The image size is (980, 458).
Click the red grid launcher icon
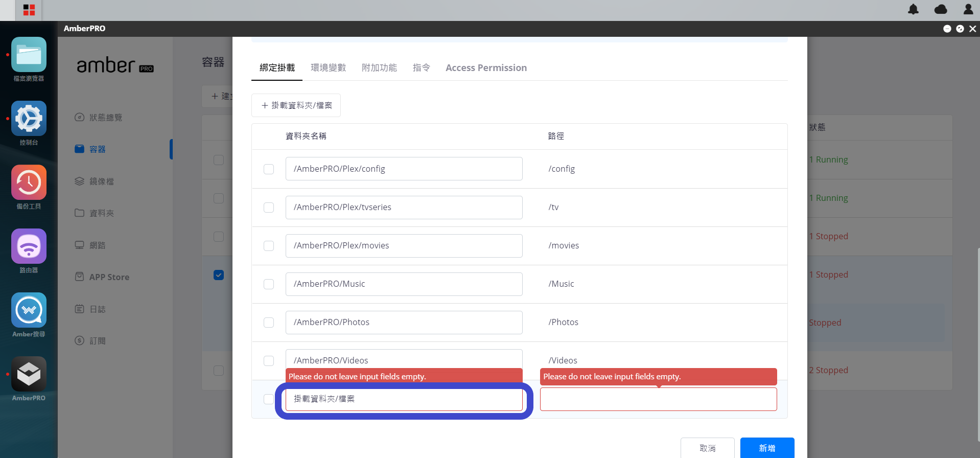click(29, 10)
